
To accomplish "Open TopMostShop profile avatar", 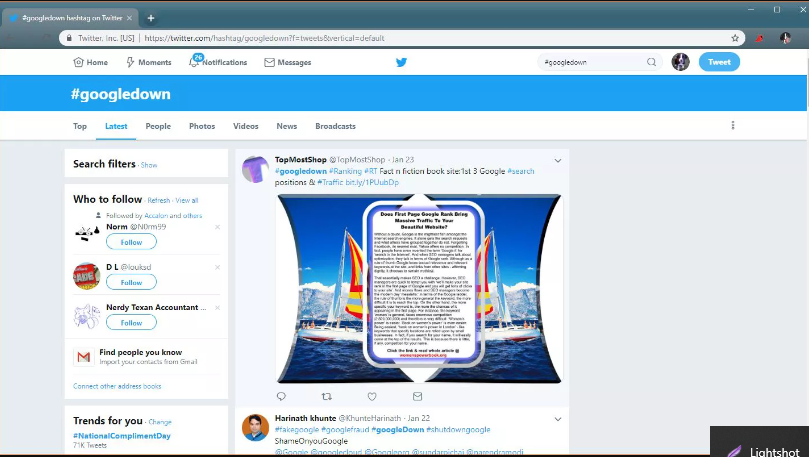I will [255, 169].
